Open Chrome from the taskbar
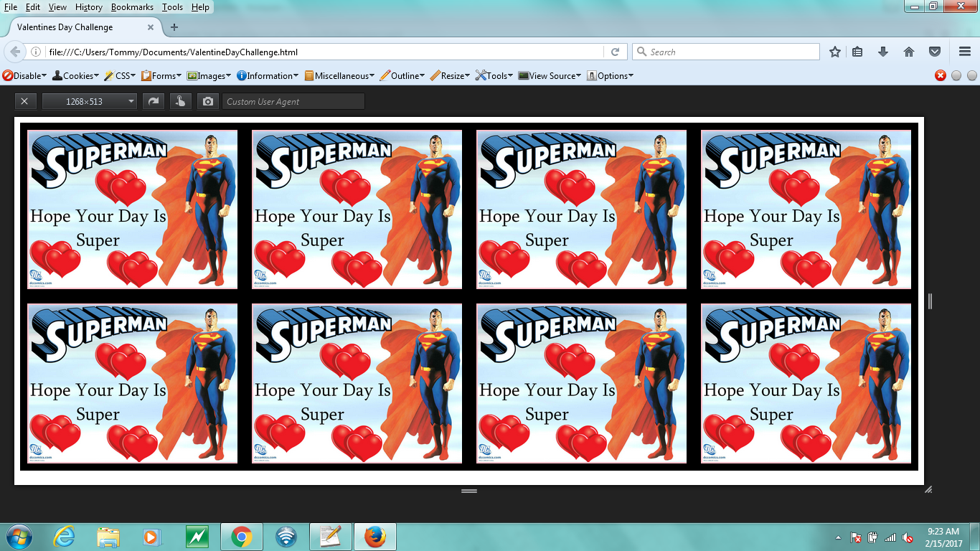Screen dimensions: 980x551 (242, 537)
